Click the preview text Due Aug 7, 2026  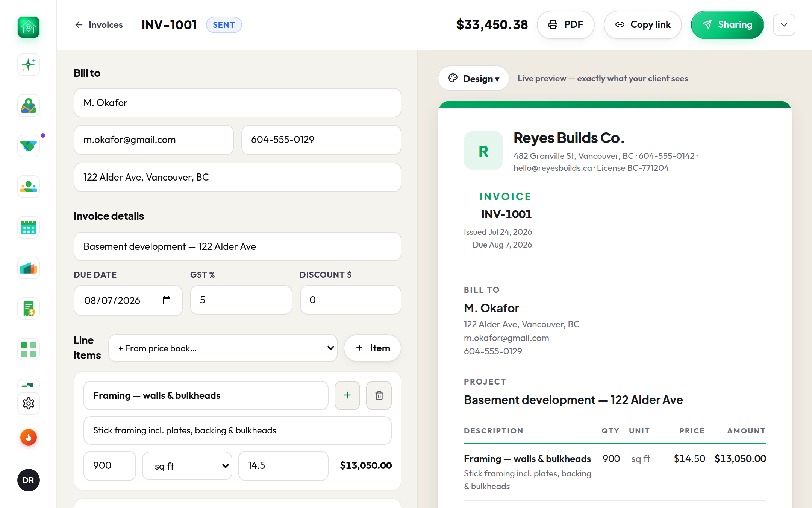click(502, 245)
